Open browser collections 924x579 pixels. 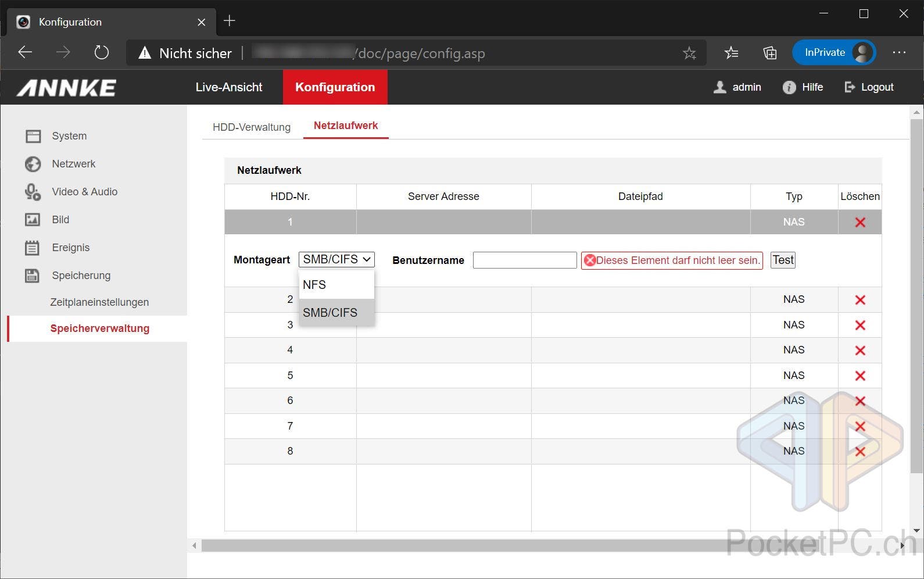click(x=770, y=53)
